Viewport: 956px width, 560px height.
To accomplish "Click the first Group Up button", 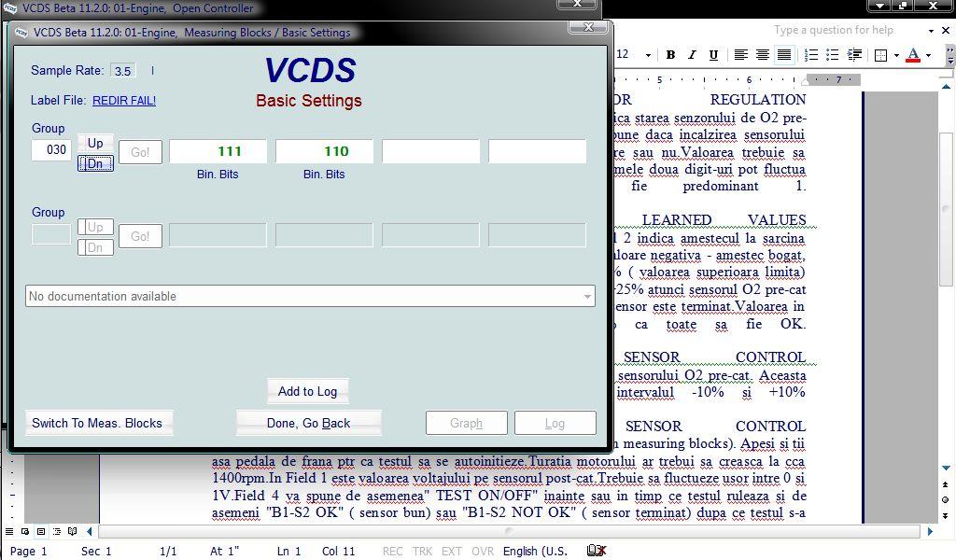I will (x=95, y=143).
